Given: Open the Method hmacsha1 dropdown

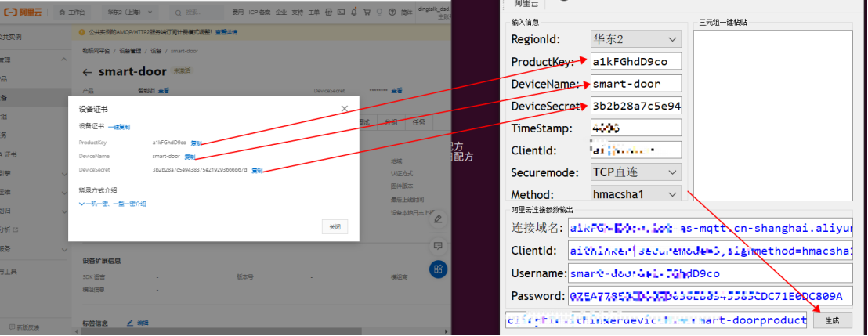Looking at the screenshot, I should pyautogui.click(x=635, y=194).
